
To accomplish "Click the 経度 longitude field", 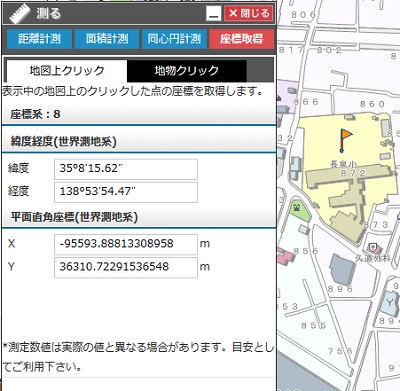I will coord(126,192).
